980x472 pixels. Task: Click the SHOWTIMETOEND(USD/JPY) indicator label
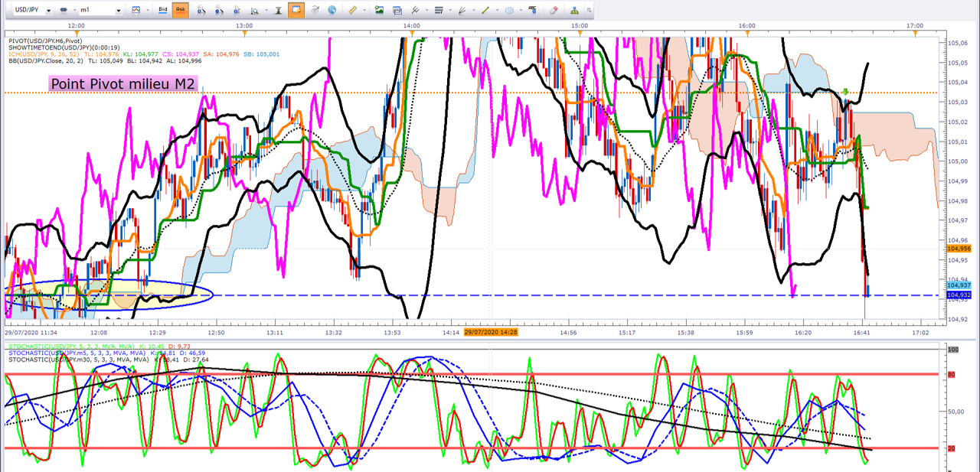(x=64, y=47)
